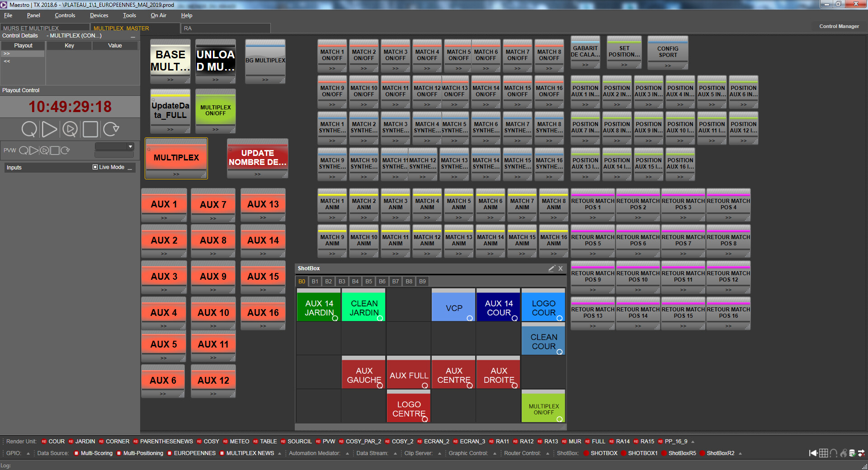The image size is (868, 470).
Task: Open the File menu
Action: pyautogui.click(x=8, y=15)
